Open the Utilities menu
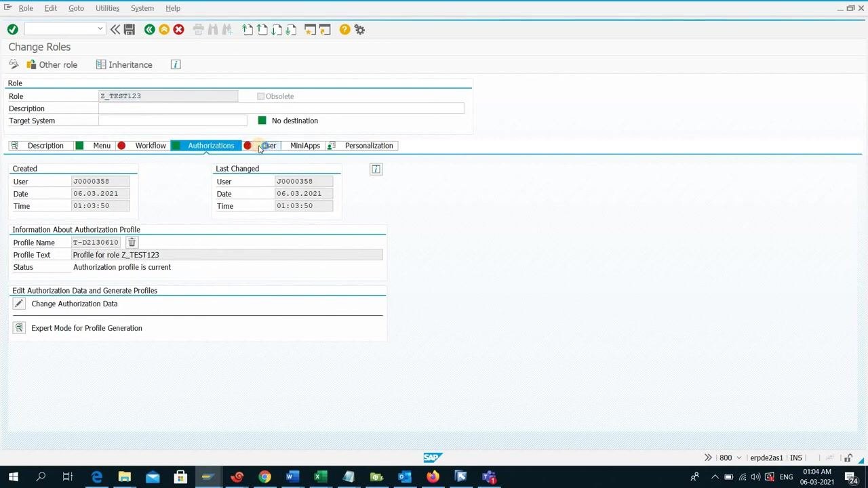This screenshot has width=868, height=488. point(107,8)
